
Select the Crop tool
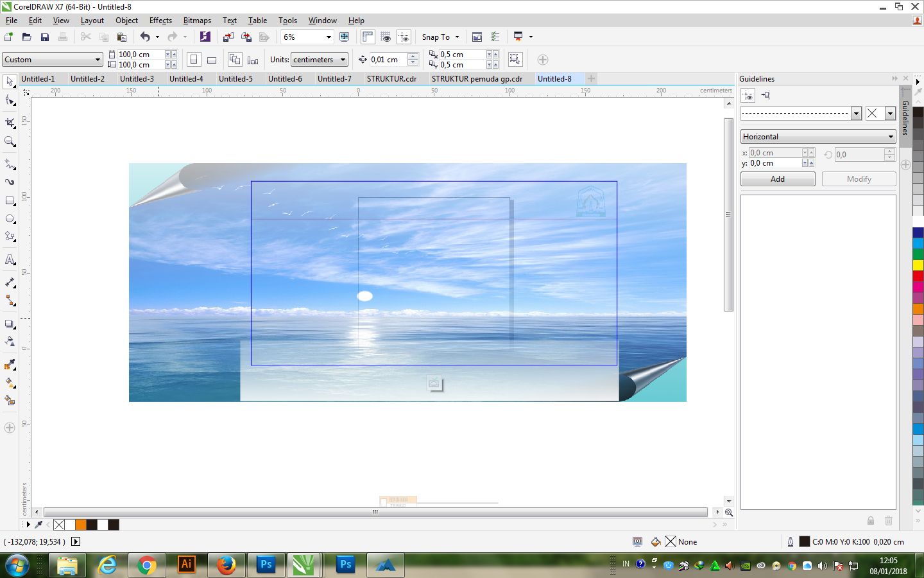[x=10, y=122]
